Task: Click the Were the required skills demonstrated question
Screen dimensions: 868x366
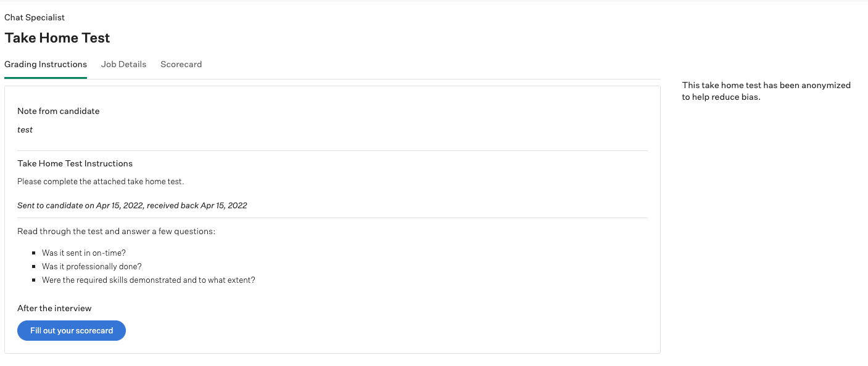Action: point(148,280)
